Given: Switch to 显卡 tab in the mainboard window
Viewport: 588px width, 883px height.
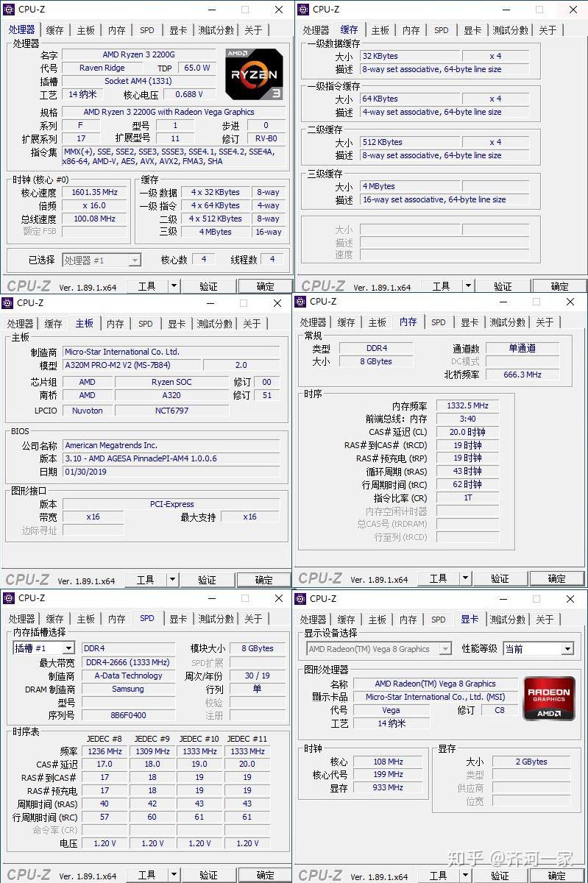Looking at the screenshot, I should pos(177,324).
